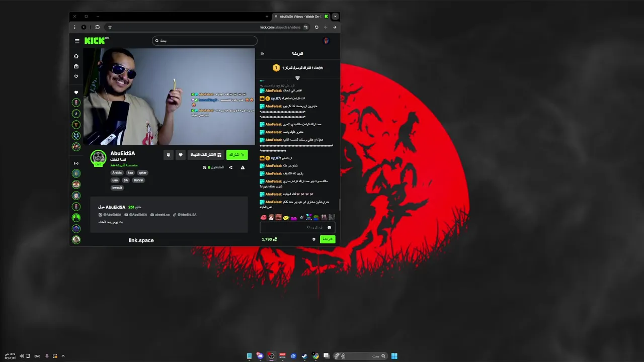Open the Discord aboeid.sa link
This screenshot has height=362, width=644.
coord(160,215)
